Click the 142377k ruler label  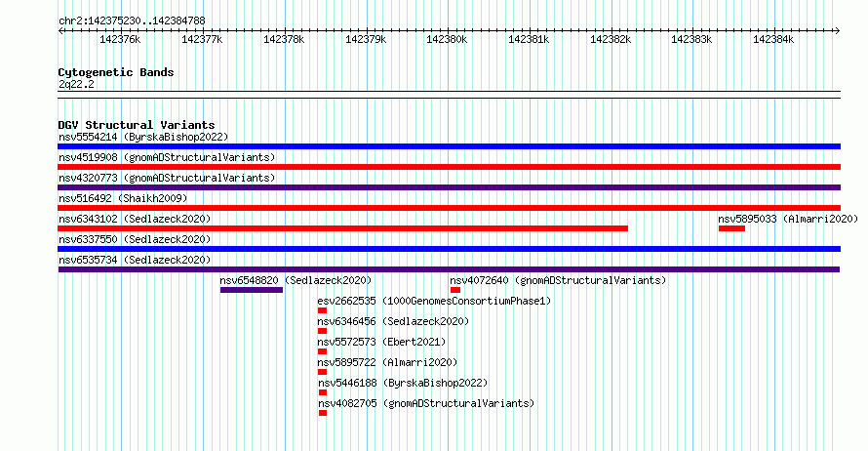click(202, 39)
